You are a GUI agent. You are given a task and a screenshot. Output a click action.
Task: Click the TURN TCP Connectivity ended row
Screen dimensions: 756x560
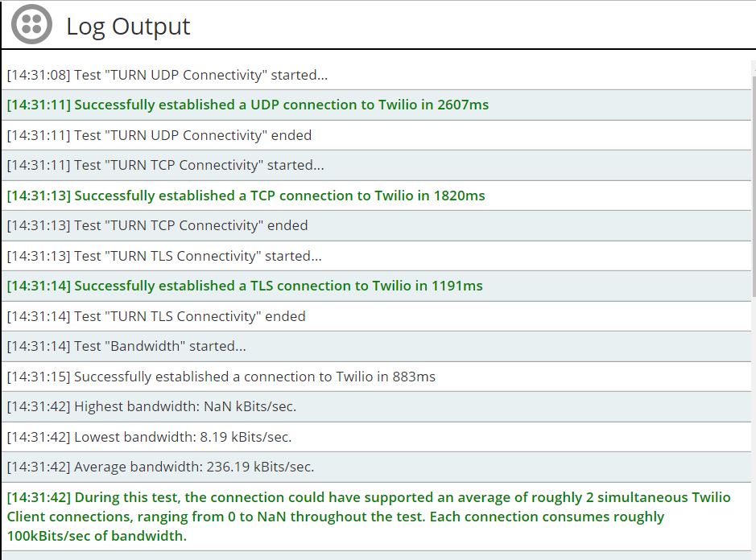[x=158, y=225]
